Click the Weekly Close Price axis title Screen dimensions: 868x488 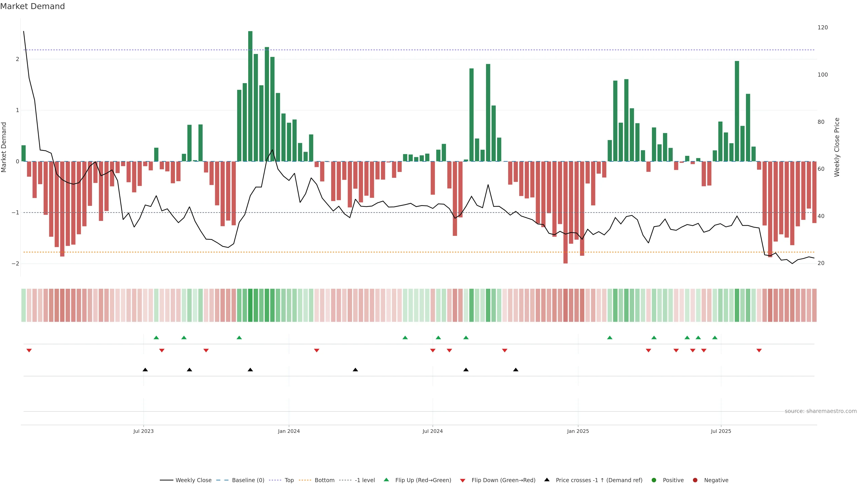click(x=837, y=147)
